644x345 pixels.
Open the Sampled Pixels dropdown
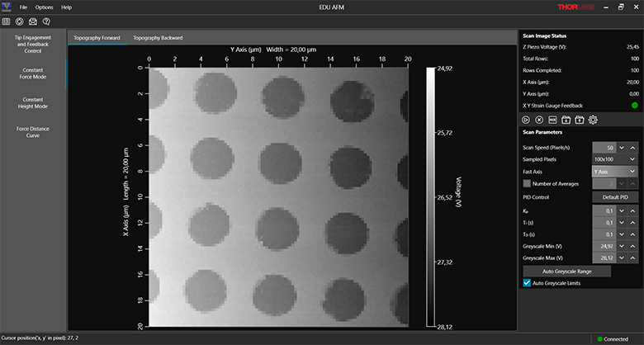(613, 158)
